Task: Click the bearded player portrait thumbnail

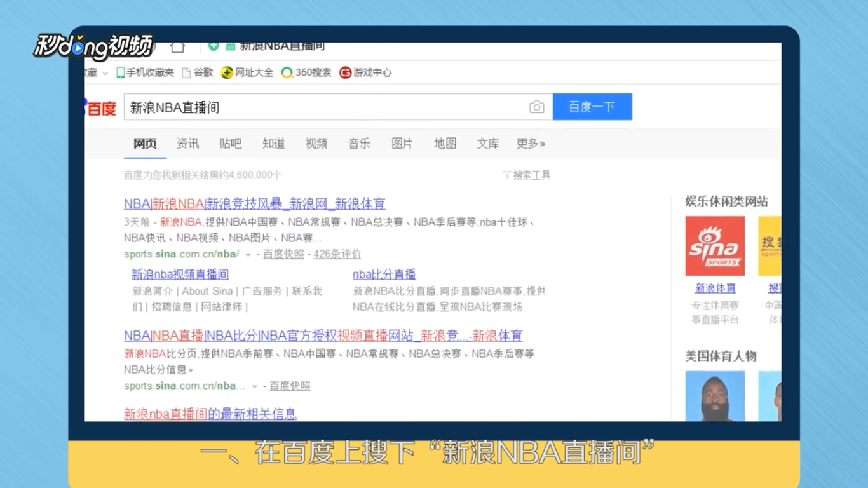Action: pyautogui.click(x=715, y=396)
